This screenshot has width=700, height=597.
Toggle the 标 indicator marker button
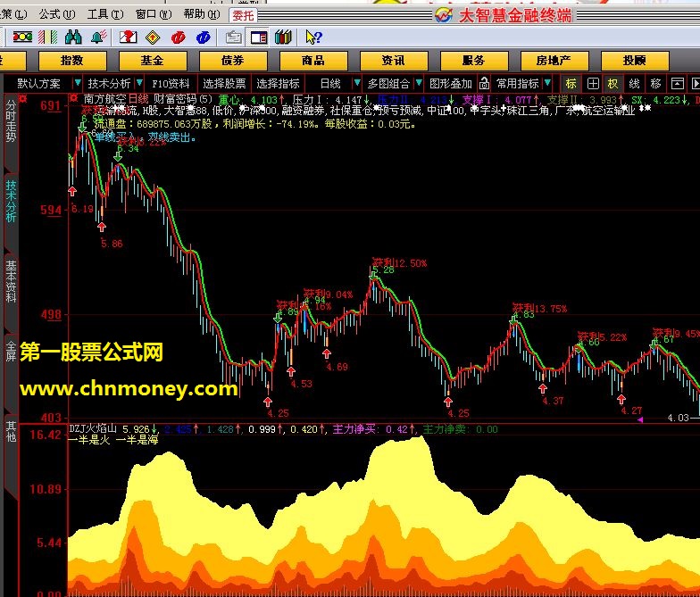coord(571,84)
